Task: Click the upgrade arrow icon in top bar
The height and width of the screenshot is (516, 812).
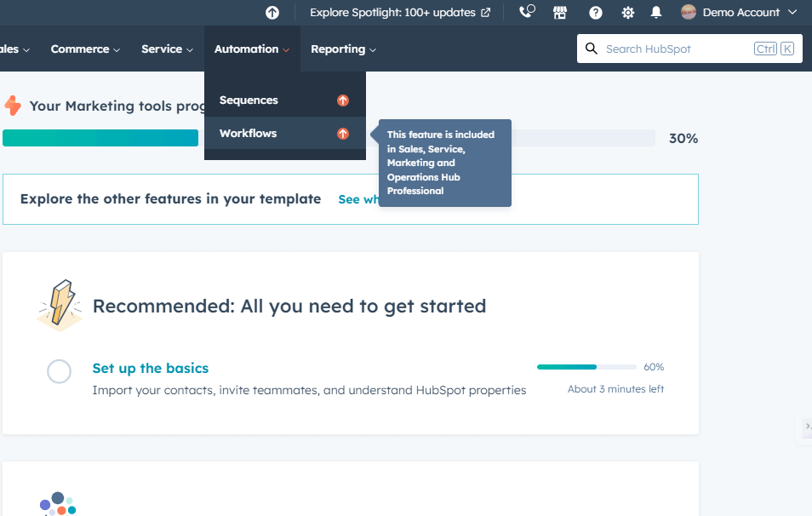Action: 272,13
